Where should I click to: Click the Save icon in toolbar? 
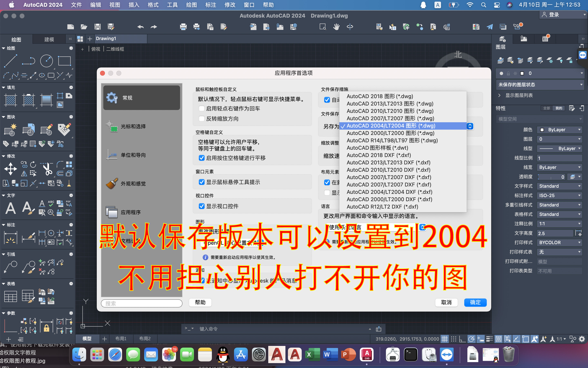(x=97, y=27)
